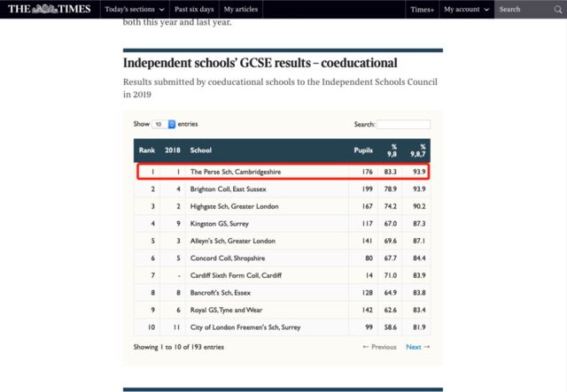Sort by % 9,8,7 column header
Viewport: 567px width, 392px height.
coord(420,150)
